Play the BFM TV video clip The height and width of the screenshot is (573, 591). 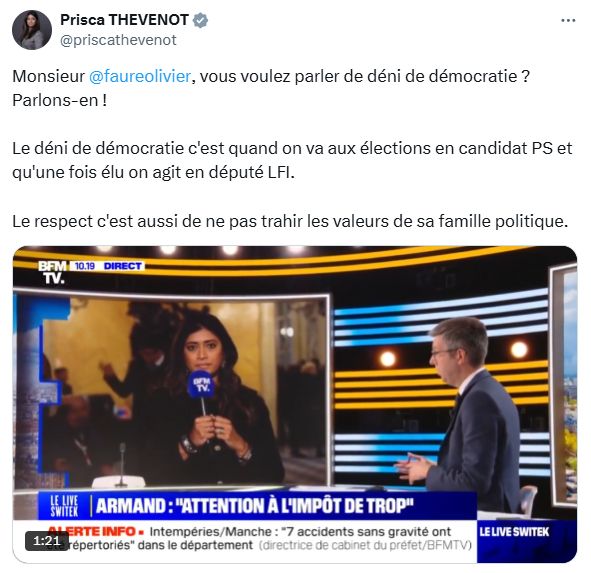point(295,404)
